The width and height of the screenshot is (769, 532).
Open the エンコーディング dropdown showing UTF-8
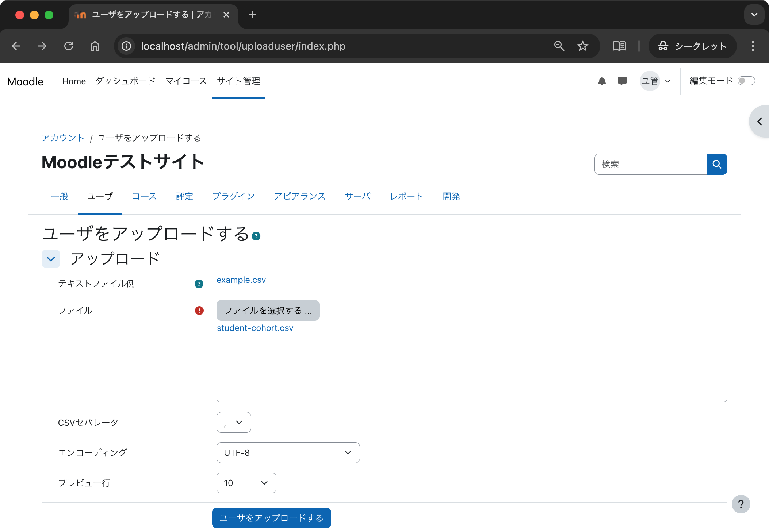point(288,452)
